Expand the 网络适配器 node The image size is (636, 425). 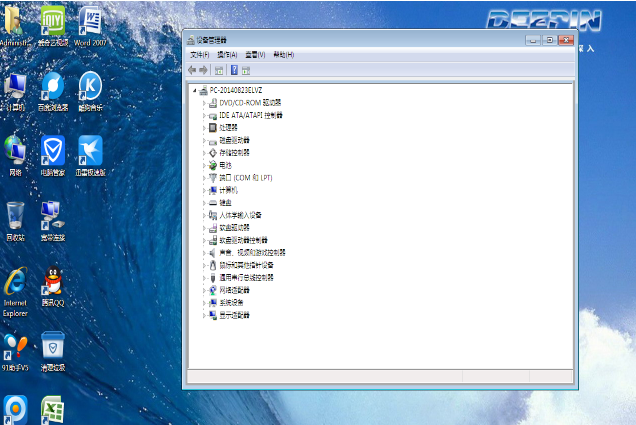coord(204,290)
